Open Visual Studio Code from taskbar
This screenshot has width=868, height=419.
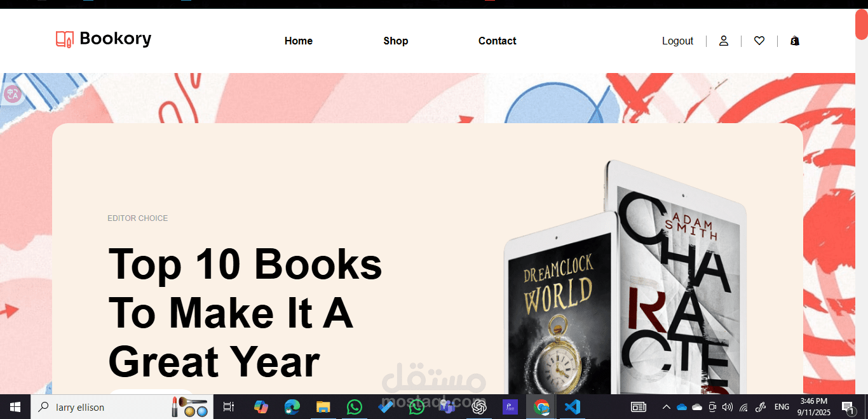[573, 407]
